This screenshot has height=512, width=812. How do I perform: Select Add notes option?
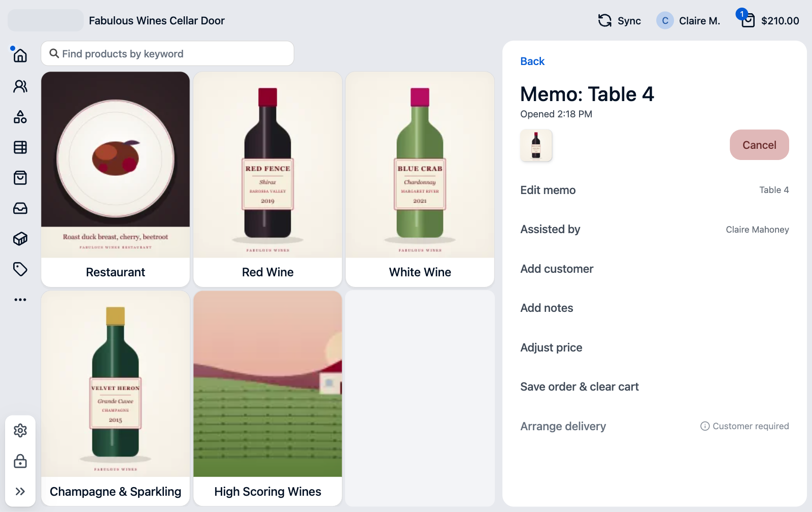[655, 308]
